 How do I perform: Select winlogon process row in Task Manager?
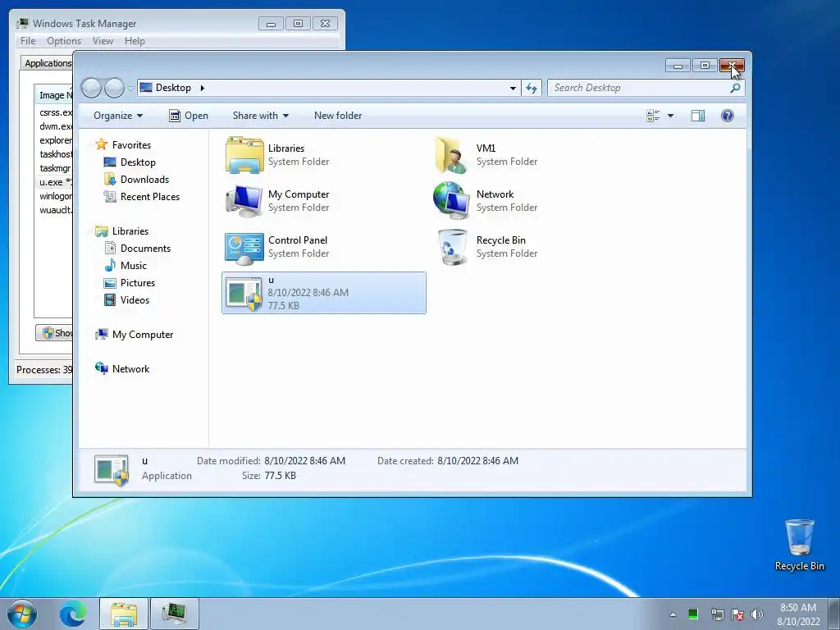[53, 196]
